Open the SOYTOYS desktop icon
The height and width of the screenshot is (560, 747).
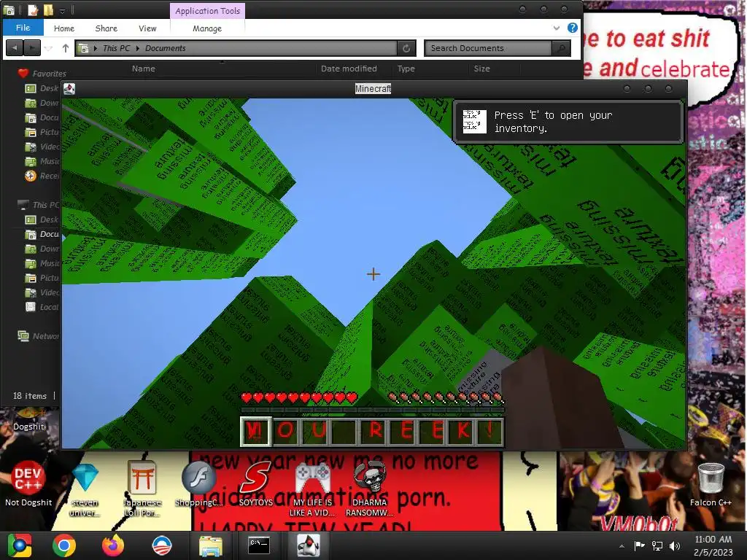pyautogui.click(x=256, y=484)
